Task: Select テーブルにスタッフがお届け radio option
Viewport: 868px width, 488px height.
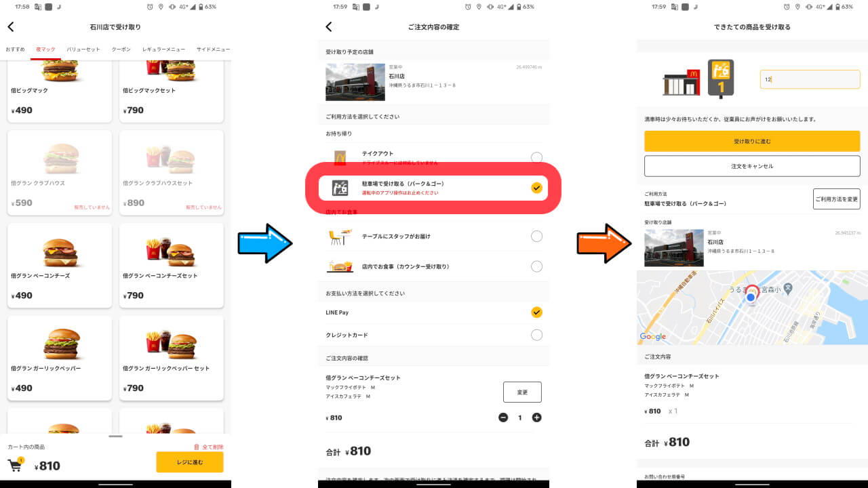Action: pos(536,237)
